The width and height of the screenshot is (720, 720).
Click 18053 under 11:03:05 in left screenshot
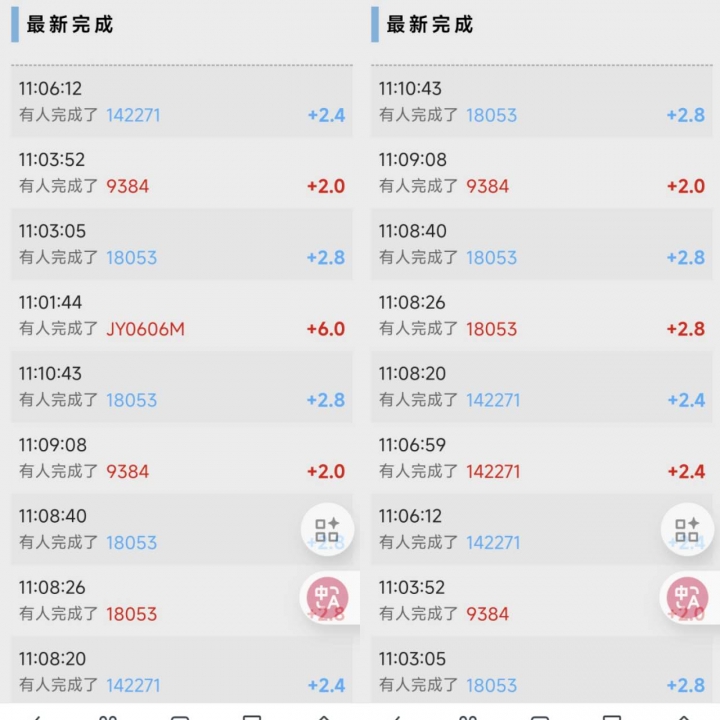(x=132, y=258)
